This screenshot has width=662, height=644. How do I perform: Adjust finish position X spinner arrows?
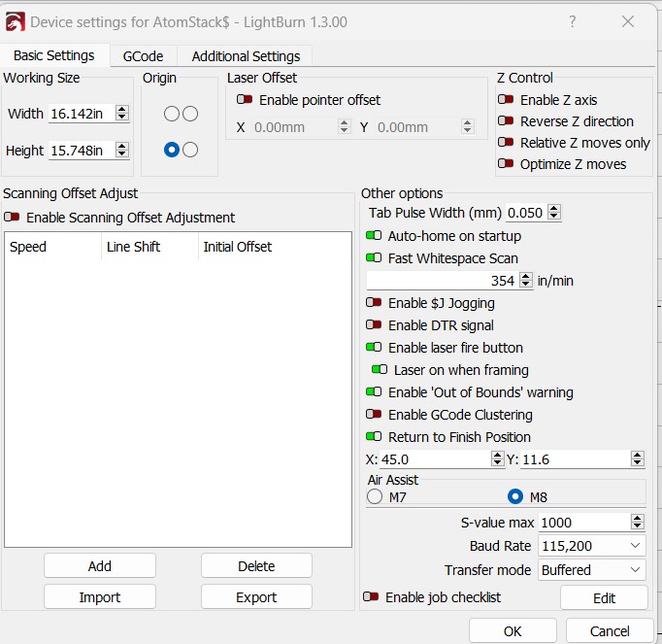497,458
